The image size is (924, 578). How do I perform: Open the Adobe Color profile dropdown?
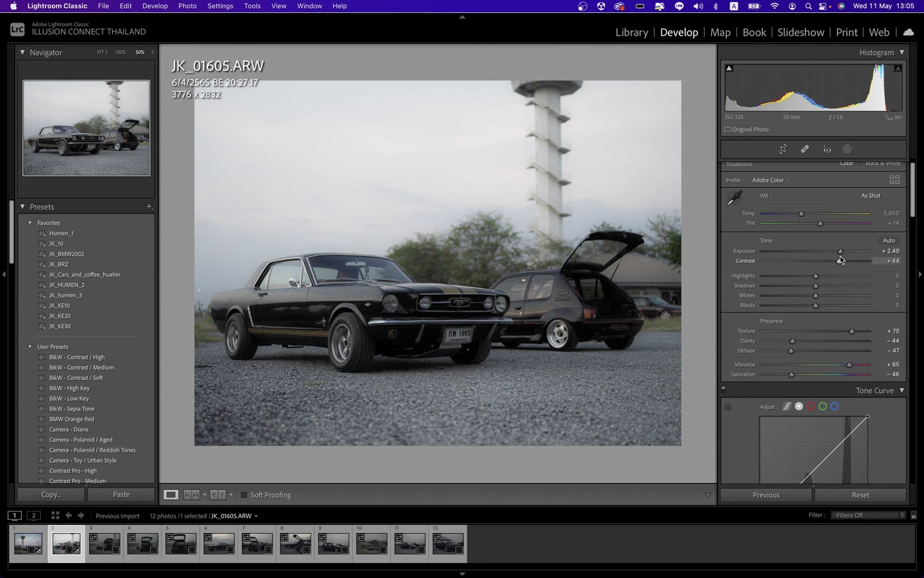coord(771,180)
